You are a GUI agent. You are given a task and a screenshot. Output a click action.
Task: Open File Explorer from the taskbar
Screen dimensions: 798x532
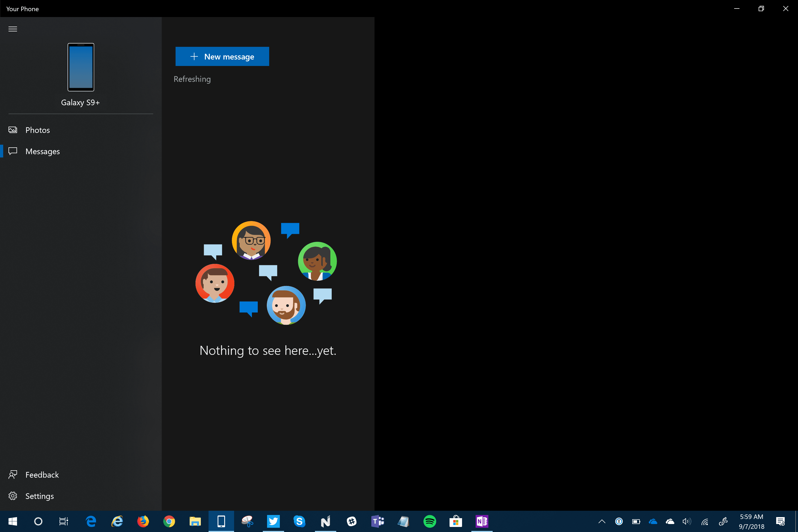point(195,521)
